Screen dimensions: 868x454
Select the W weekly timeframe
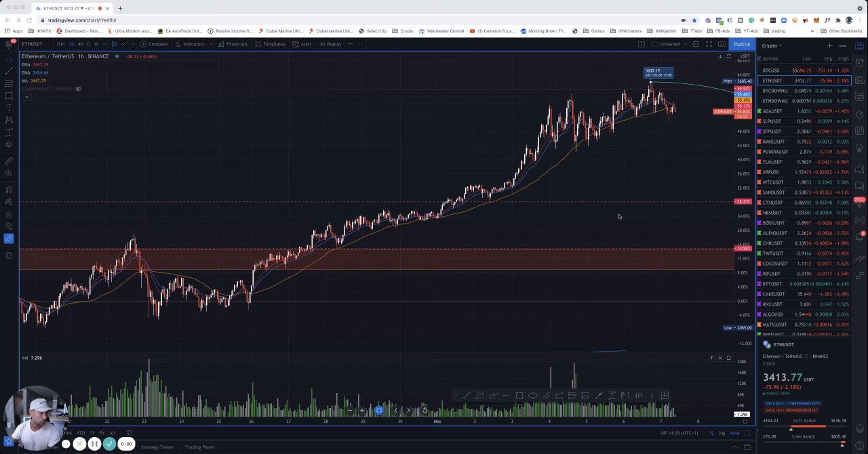(96, 44)
